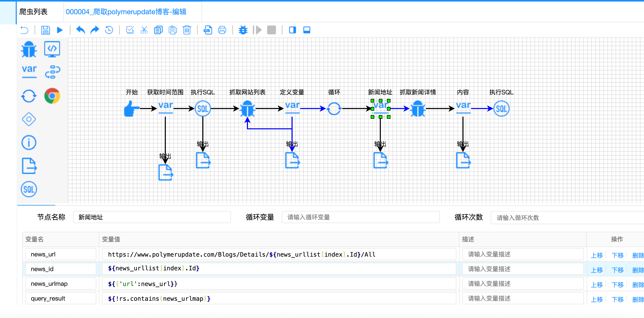
Task: Click the trash delete toolbar icon
Action: [x=187, y=30]
